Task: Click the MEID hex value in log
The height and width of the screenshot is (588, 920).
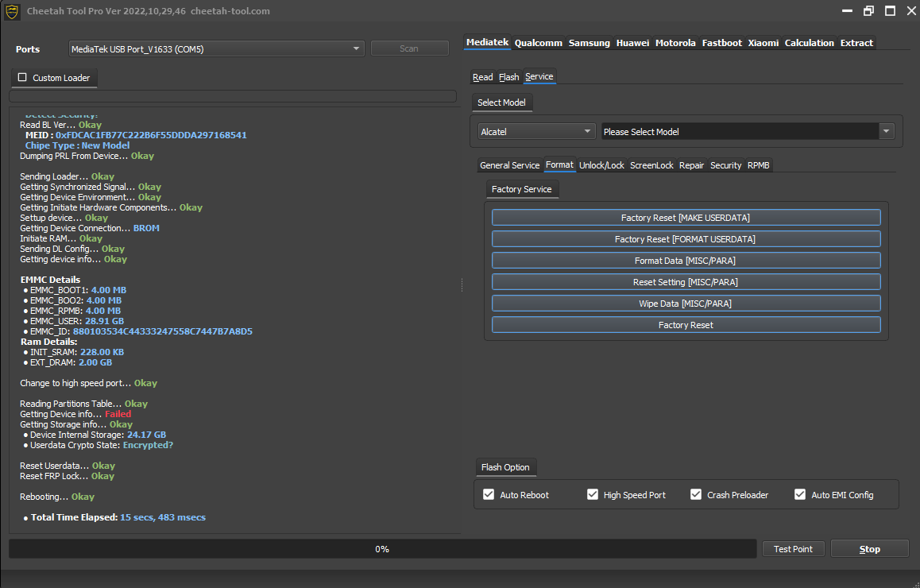Action: (151, 135)
